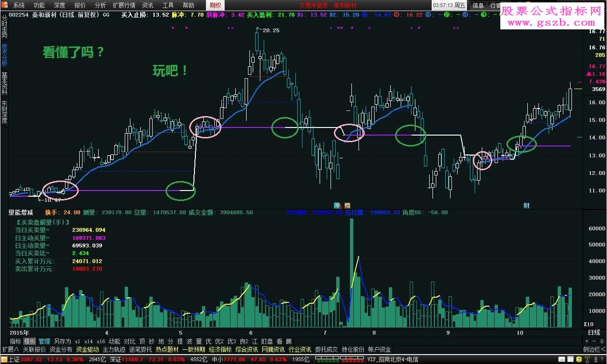Click the 榜 marker on the chart
Screen dimensions: 607x364
pyautogui.click(x=347, y=205)
